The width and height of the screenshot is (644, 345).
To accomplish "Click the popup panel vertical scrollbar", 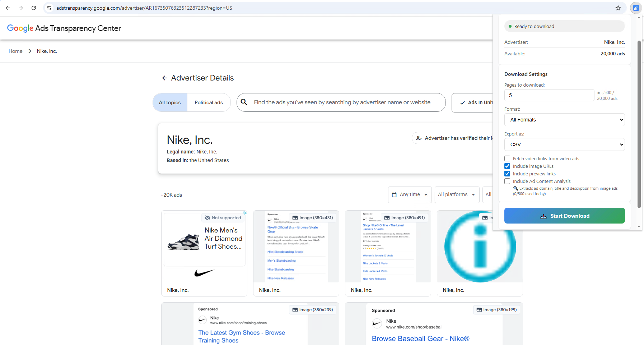I will 639,124.
